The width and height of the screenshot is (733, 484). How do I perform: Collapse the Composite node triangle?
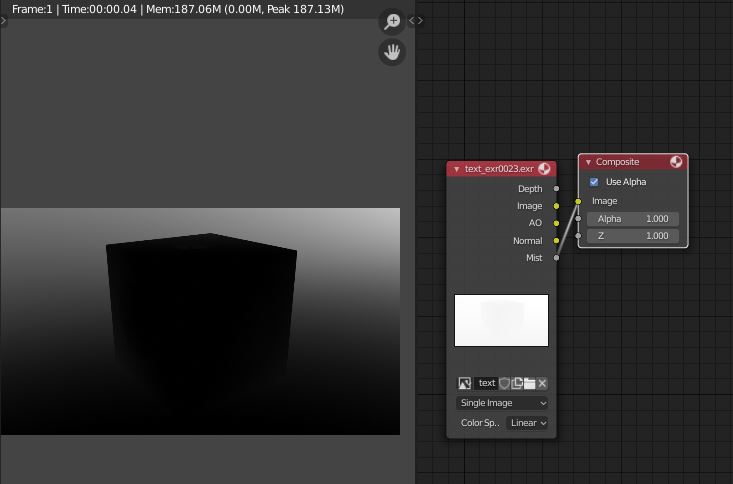point(588,162)
